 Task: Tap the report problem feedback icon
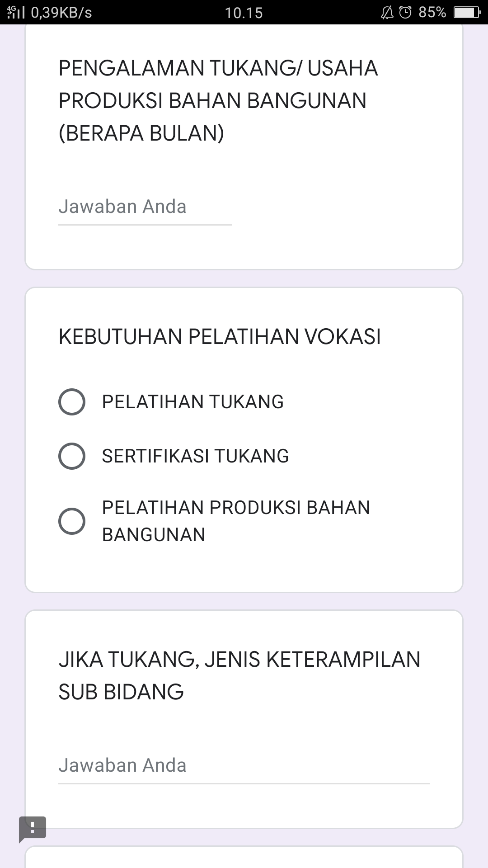coord(33,829)
